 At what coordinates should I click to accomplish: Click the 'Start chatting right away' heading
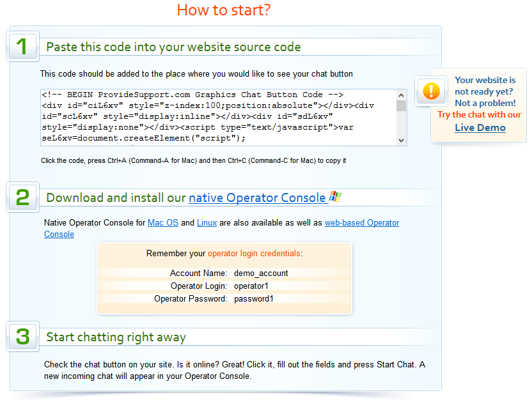pyautogui.click(x=116, y=337)
